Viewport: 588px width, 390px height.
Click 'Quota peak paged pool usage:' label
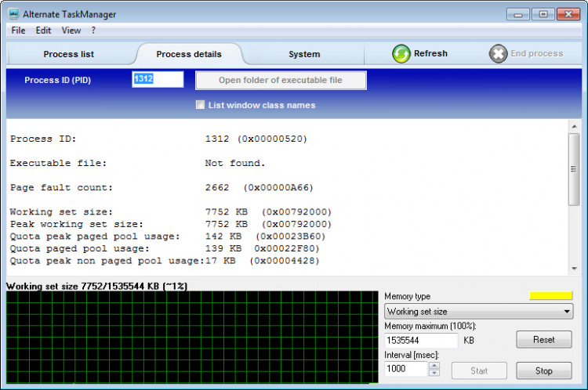95,237
